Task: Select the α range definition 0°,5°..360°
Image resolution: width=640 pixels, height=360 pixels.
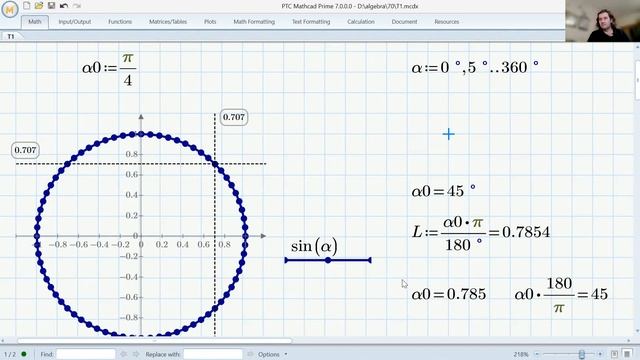Action: (x=475, y=67)
